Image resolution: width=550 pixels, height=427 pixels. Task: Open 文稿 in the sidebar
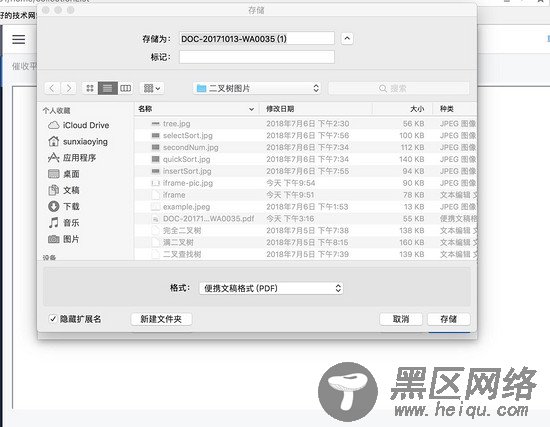point(63,190)
